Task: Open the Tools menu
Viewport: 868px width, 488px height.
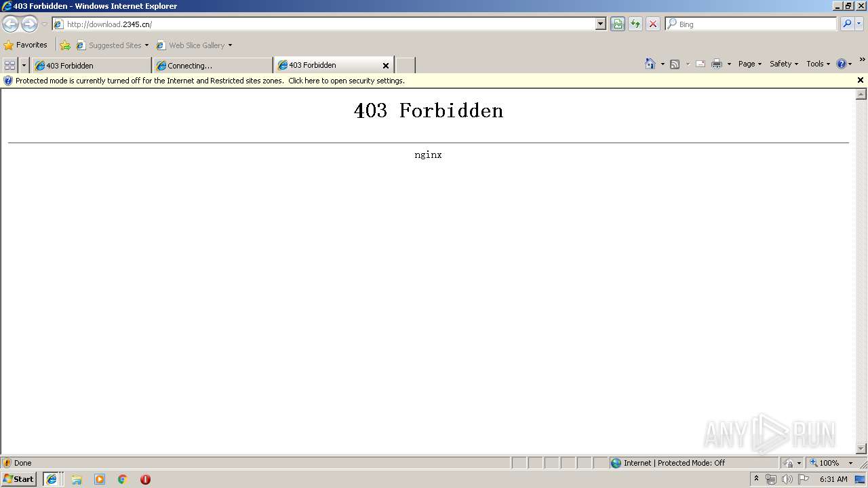Action: [x=818, y=64]
